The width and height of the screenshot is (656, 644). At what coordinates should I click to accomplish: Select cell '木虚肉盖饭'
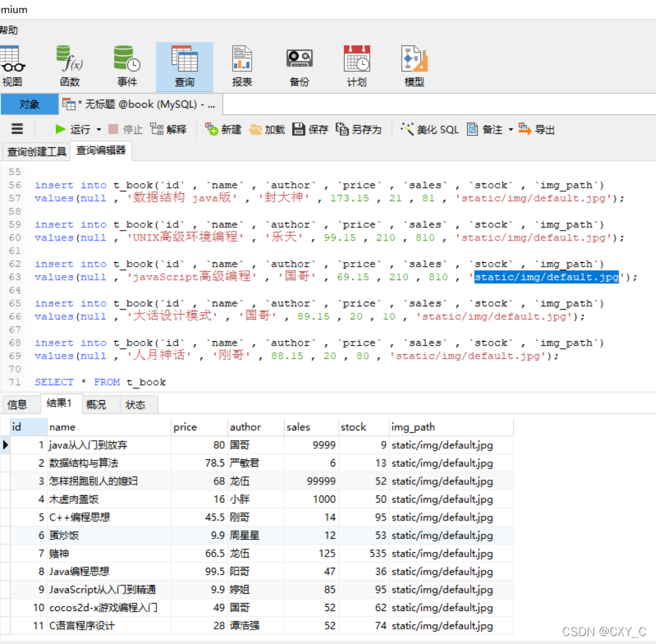click(109, 499)
